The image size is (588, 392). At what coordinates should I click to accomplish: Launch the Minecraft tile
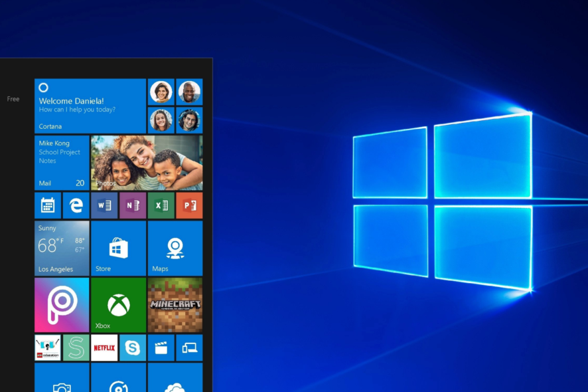[x=175, y=305]
